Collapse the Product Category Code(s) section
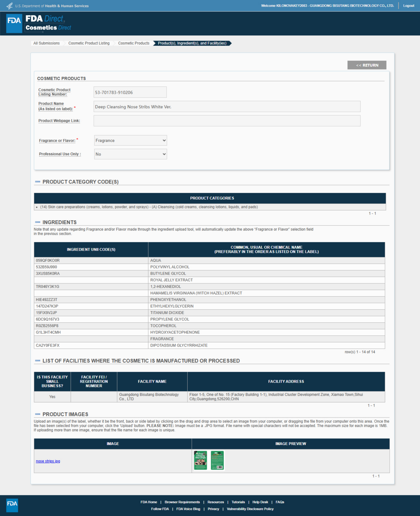420x516 pixels. pos(37,182)
